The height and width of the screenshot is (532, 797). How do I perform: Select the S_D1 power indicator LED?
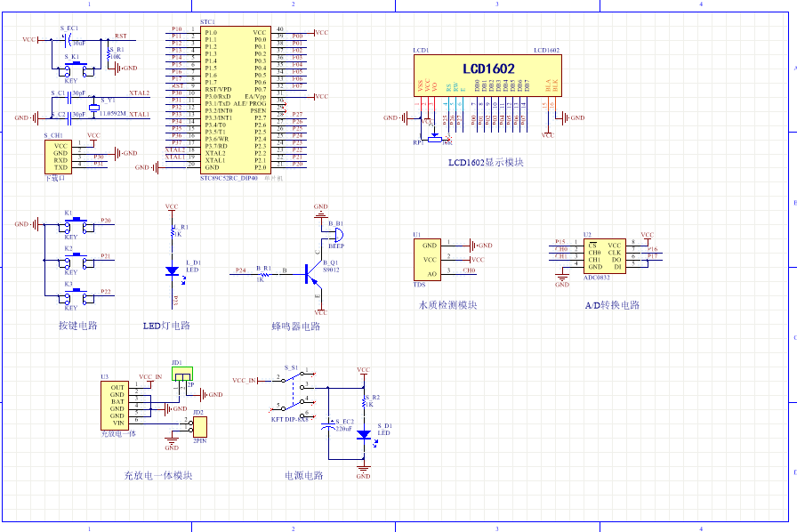click(x=364, y=434)
